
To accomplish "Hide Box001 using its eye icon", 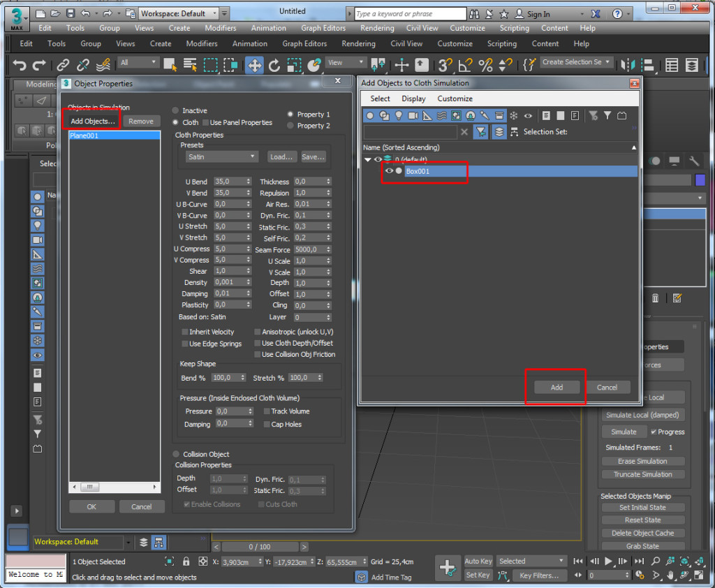I will point(390,171).
